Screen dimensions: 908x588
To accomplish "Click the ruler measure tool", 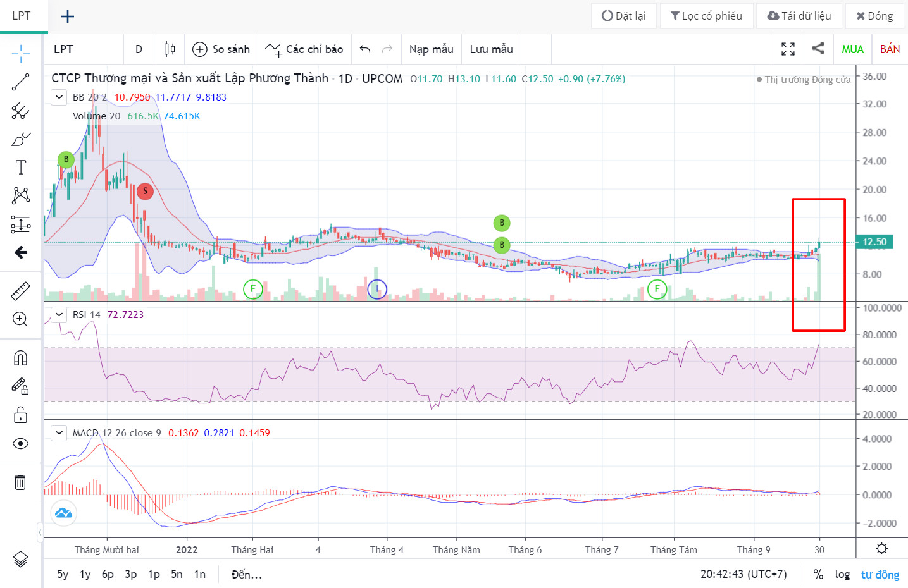I will tap(20, 291).
